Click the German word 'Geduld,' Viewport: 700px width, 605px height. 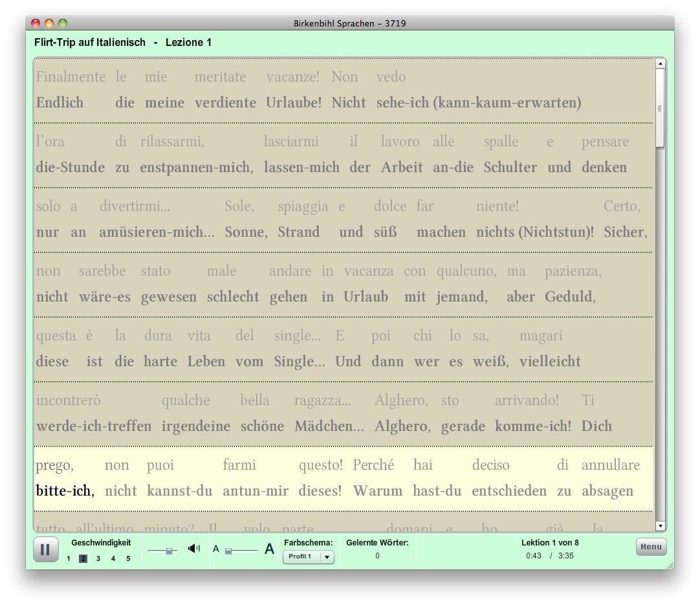[570, 297]
